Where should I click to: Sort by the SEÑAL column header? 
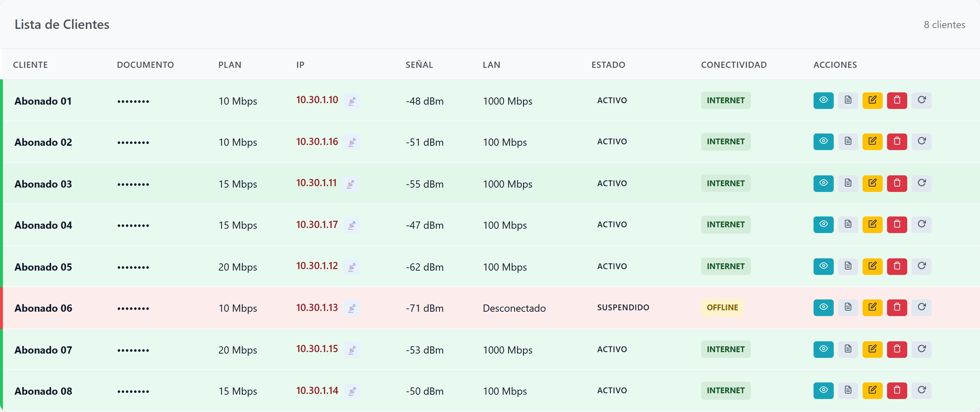pos(419,65)
